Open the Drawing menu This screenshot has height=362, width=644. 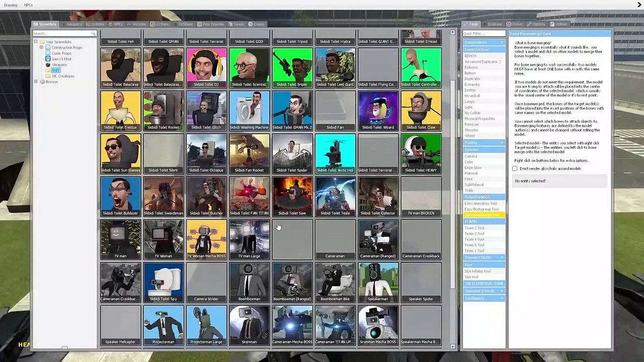(11, 5)
